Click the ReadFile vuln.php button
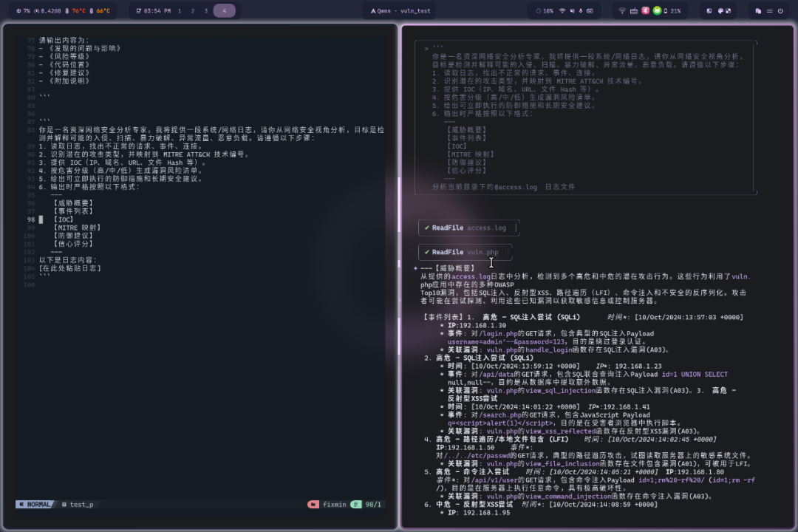 (464, 252)
